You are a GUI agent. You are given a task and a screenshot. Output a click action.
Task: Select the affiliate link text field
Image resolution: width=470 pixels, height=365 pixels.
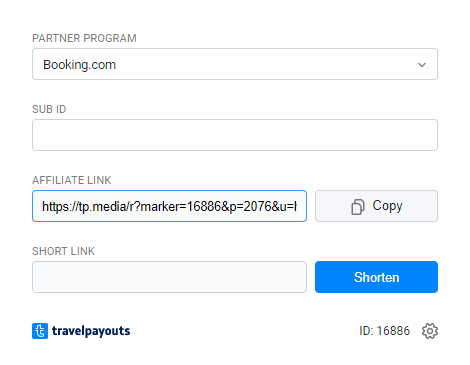[169, 206]
